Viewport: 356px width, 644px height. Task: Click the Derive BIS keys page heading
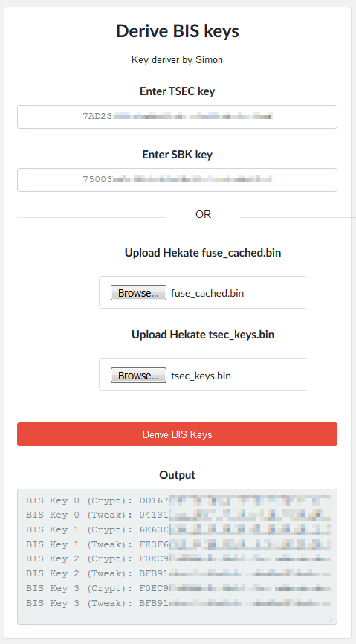coord(177,31)
